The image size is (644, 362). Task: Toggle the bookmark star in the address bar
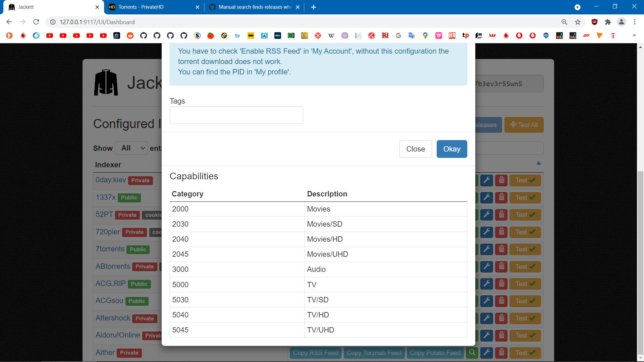coord(578,22)
